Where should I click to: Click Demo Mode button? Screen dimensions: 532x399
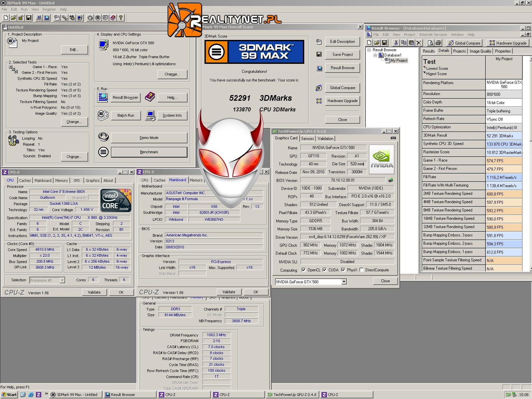(x=149, y=138)
